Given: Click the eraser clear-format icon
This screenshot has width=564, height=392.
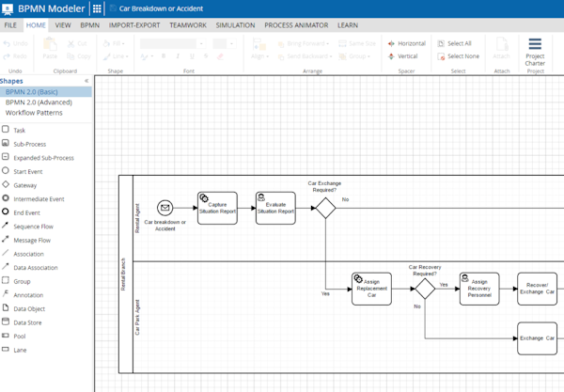Looking at the screenshot, I should click(220, 56).
